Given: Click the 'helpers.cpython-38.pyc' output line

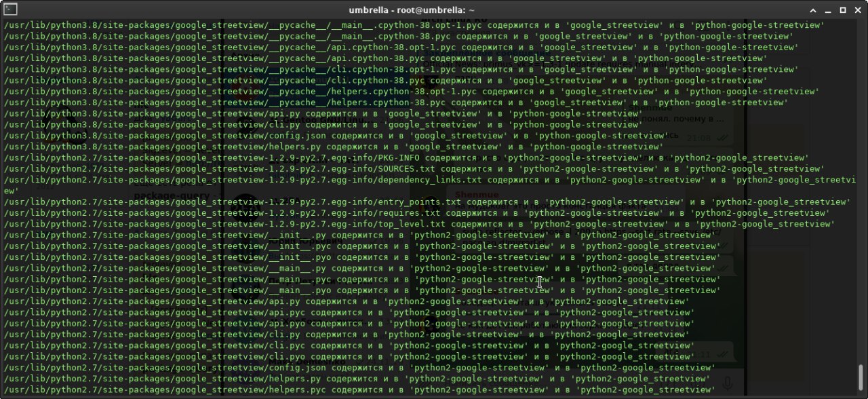Looking at the screenshot, I should click(396, 102).
